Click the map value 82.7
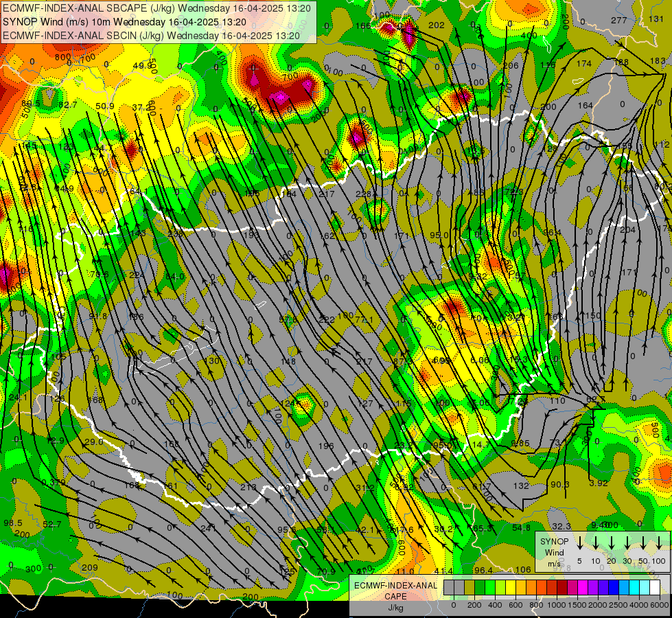The image size is (672, 618). [68, 104]
